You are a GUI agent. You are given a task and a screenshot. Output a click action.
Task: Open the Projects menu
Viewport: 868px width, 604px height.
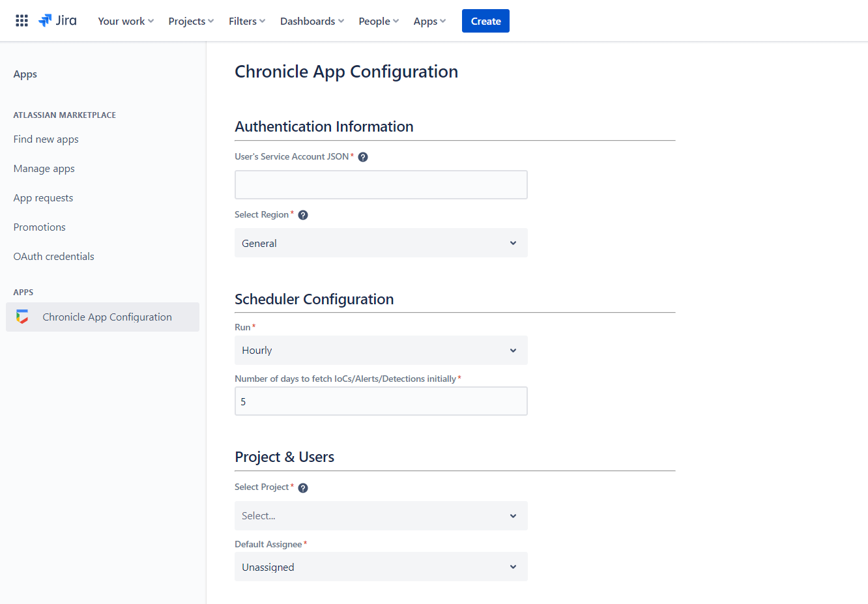(x=191, y=21)
